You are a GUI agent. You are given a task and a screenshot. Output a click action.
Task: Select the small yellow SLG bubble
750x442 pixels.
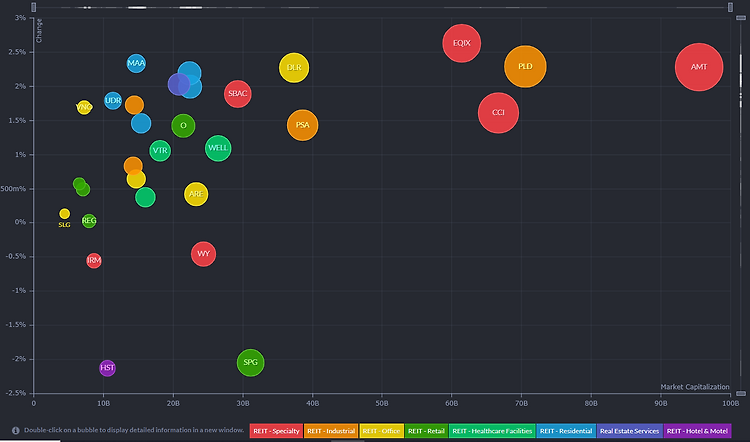click(x=65, y=213)
